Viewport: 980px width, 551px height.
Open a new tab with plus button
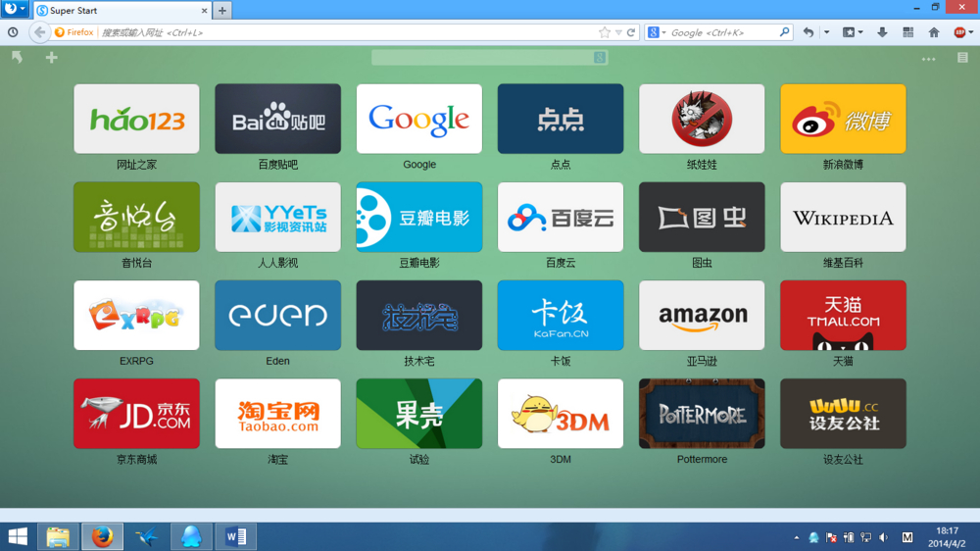(x=221, y=10)
